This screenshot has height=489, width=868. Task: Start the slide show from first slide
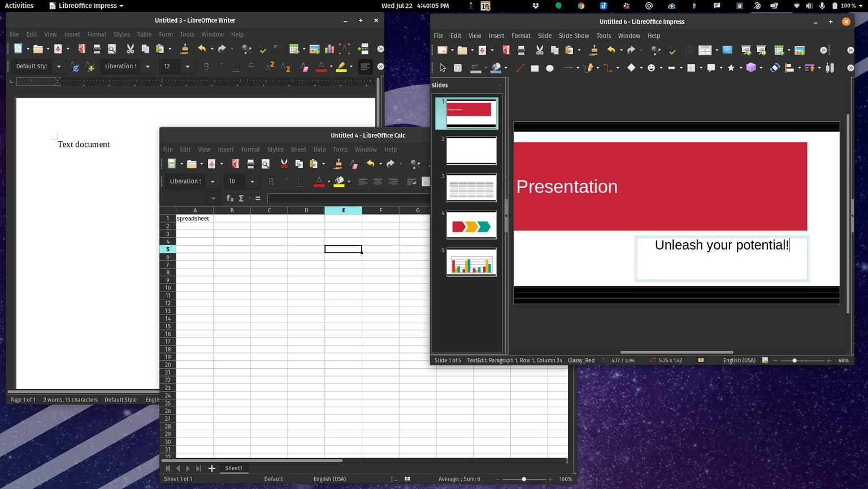pos(745,50)
